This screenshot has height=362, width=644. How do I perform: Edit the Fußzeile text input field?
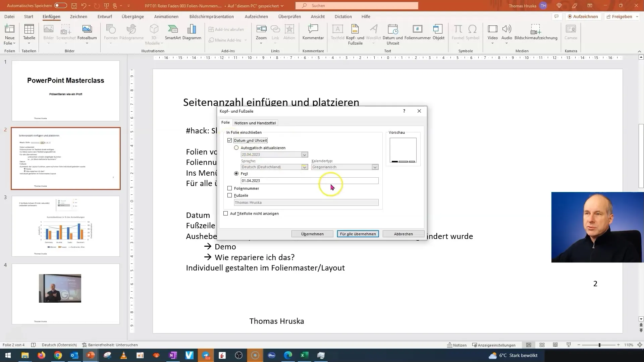pyautogui.click(x=306, y=202)
